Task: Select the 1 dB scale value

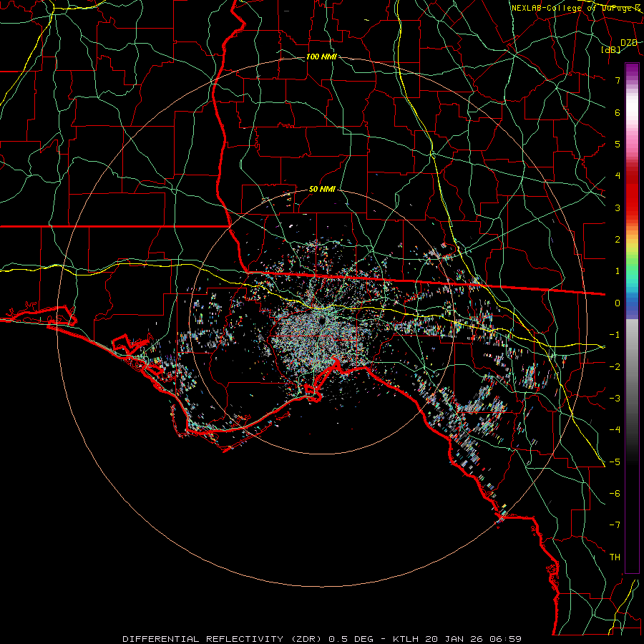Action: (x=618, y=271)
